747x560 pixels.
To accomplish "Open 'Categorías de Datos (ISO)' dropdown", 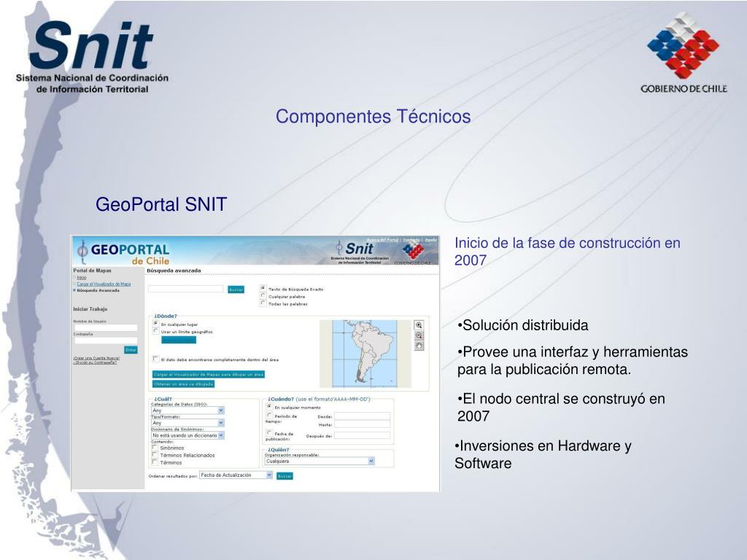I will pyautogui.click(x=187, y=411).
